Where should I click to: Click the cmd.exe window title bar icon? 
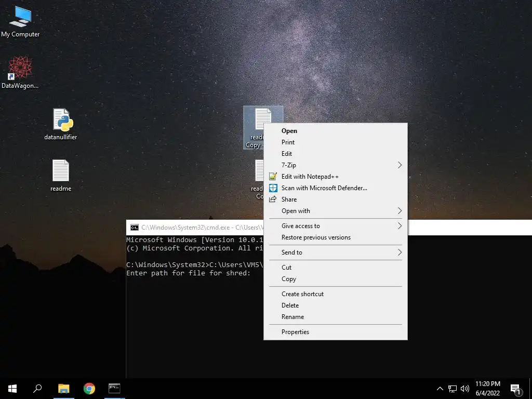[135, 228]
